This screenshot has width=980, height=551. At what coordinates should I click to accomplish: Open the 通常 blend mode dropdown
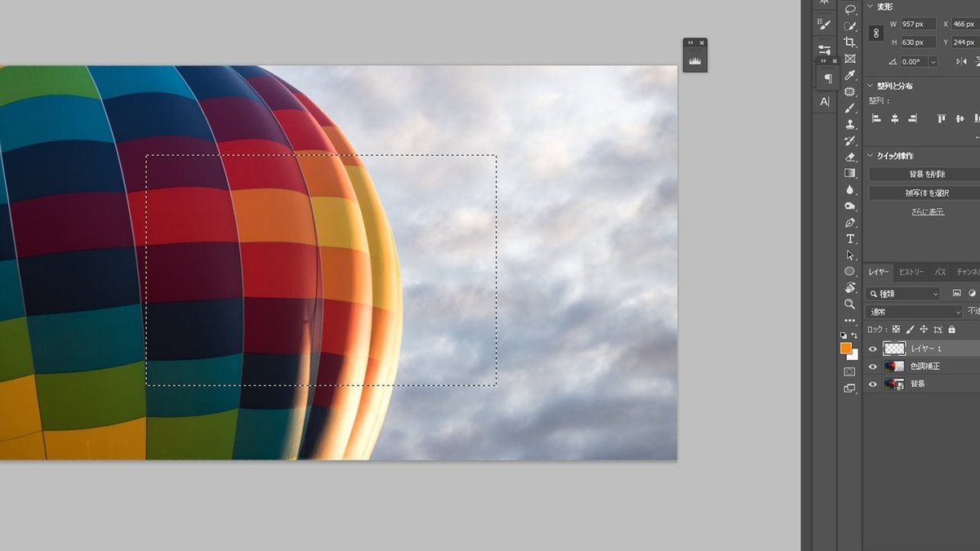[x=915, y=311]
